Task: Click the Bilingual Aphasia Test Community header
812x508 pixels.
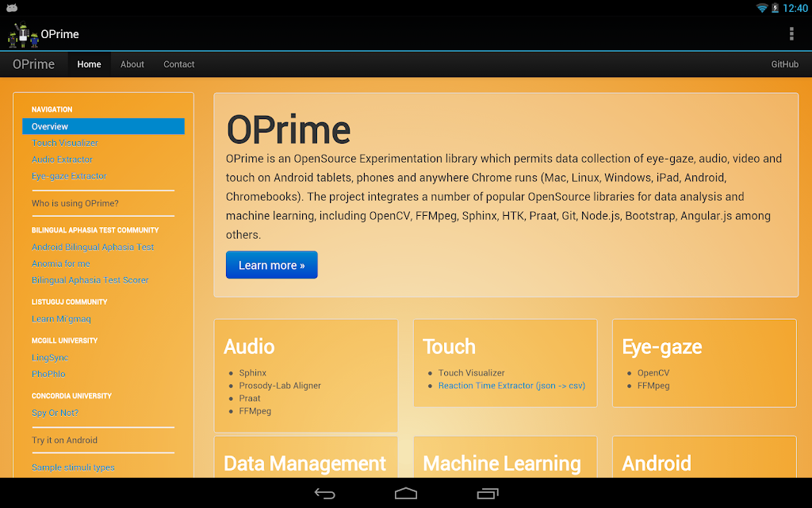Action: (95, 230)
